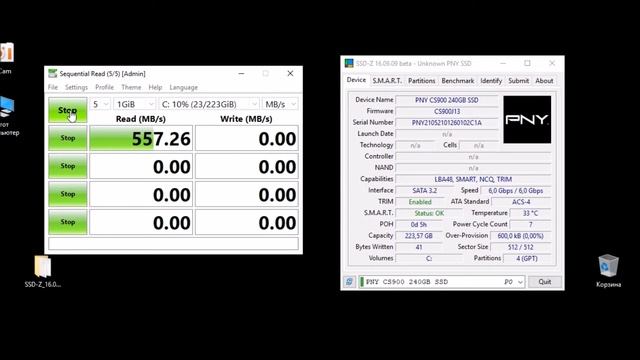
Task: Open Language menu in CrystalDiskMark
Action: click(183, 87)
